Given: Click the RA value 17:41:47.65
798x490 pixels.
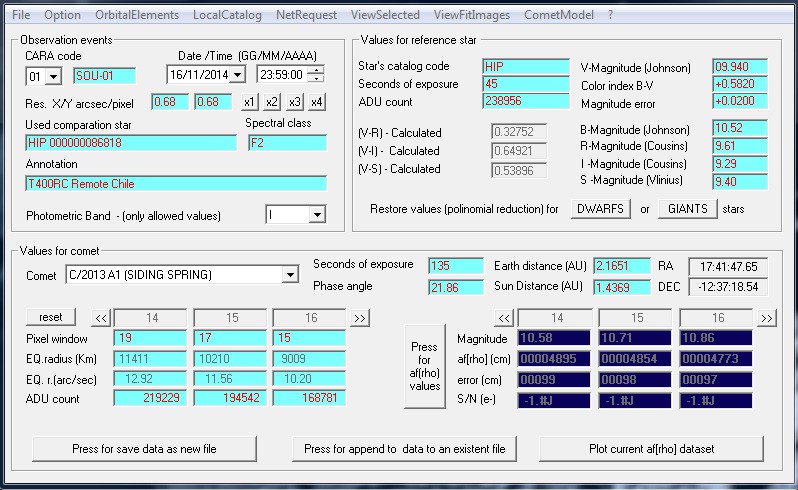Looking at the screenshot, I should coord(728,267).
